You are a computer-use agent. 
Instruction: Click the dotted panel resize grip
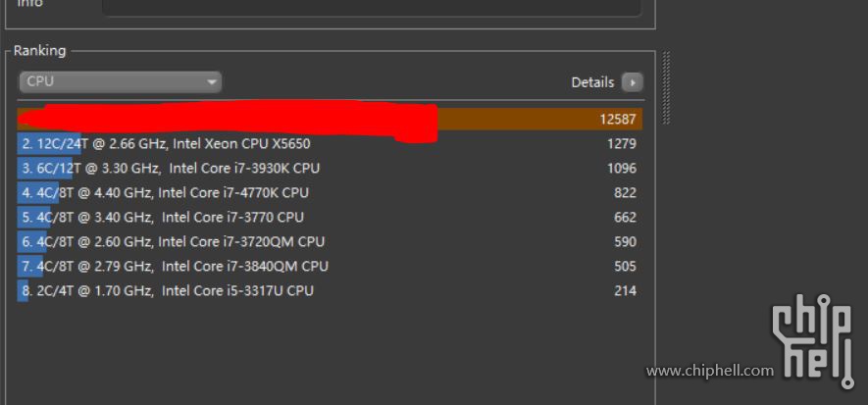point(667,88)
